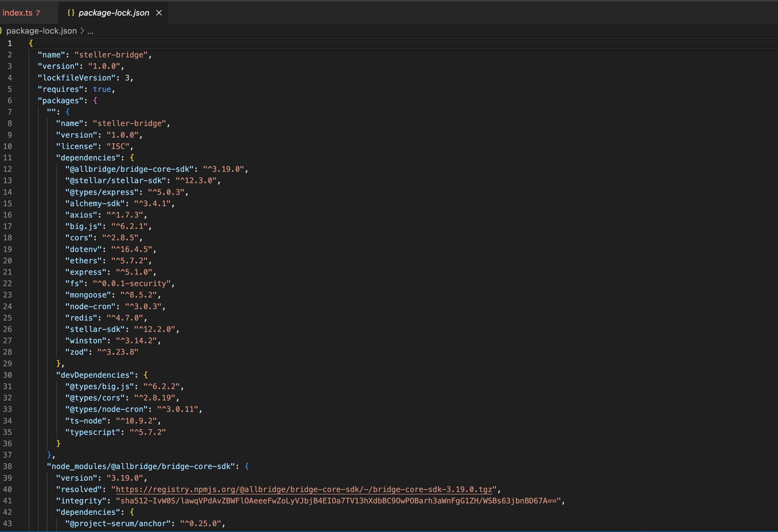Click the "cors" key on line 18
778x532 pixels.
(79, 238)
